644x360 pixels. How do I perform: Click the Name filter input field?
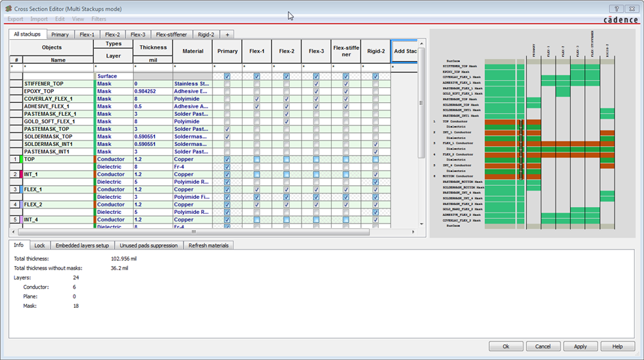[58, 67]
